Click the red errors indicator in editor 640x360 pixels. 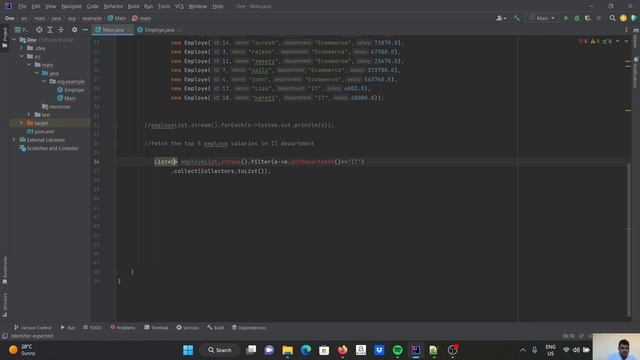(583, 41)
